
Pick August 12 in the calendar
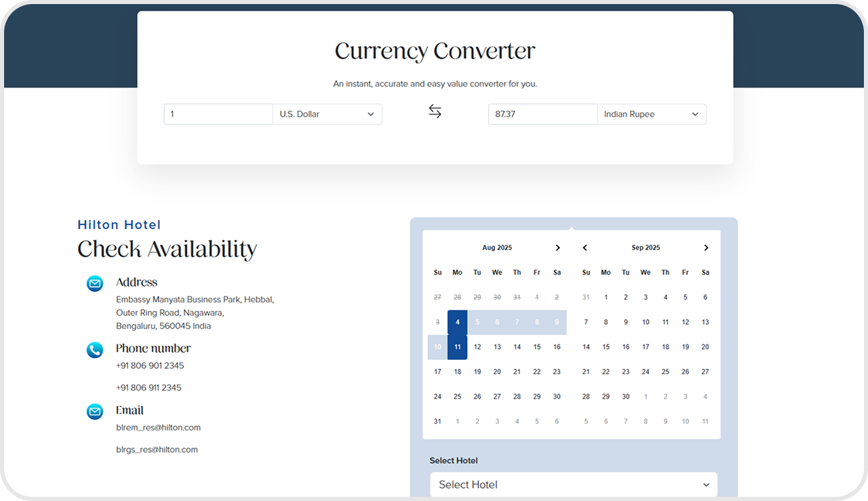pos(477,347)
